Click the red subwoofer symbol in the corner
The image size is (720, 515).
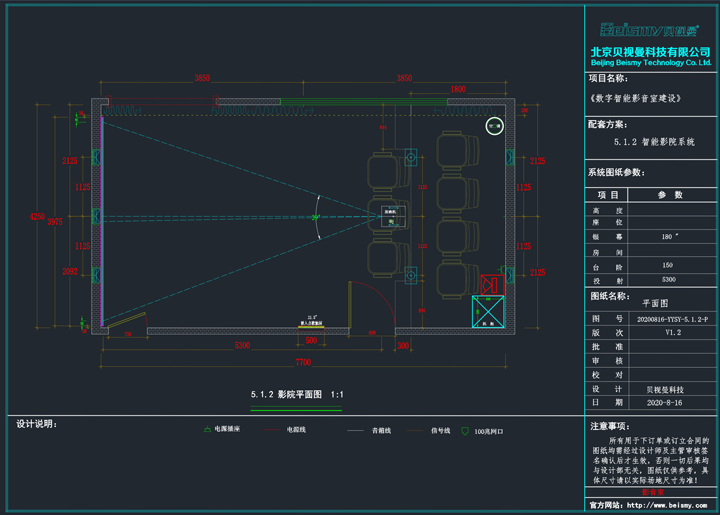click(x=492, y=285)
